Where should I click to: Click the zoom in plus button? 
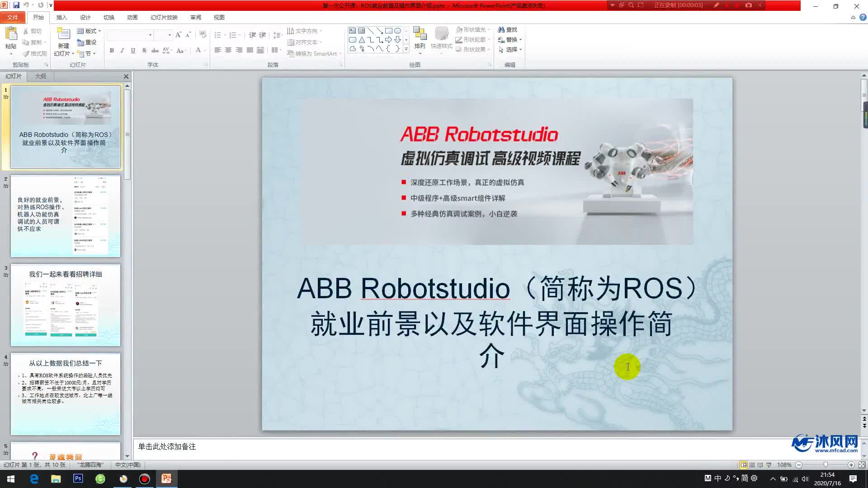851,465
